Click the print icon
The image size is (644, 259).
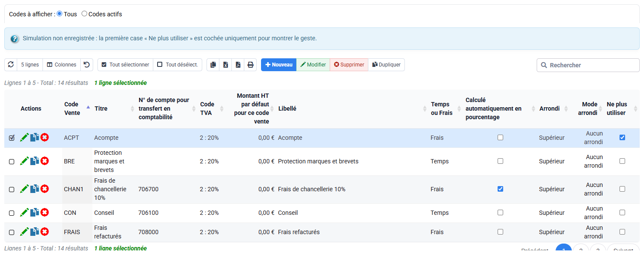click(x=251, y=65)
